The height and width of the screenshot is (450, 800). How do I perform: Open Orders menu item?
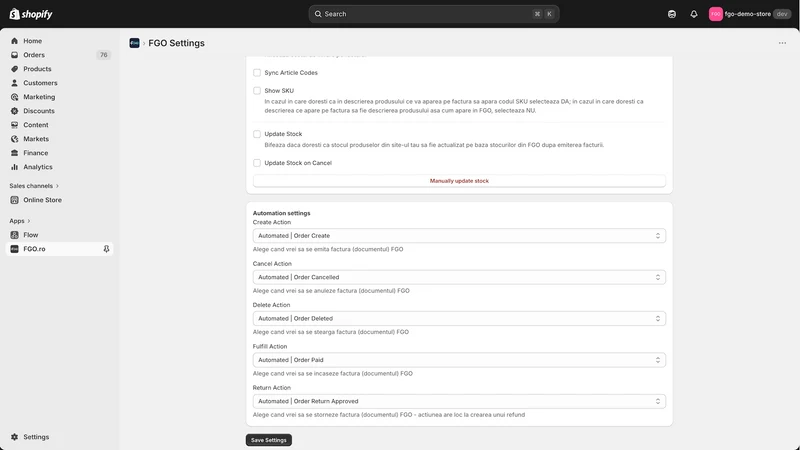pyautogui.click(x=34, y=55)
